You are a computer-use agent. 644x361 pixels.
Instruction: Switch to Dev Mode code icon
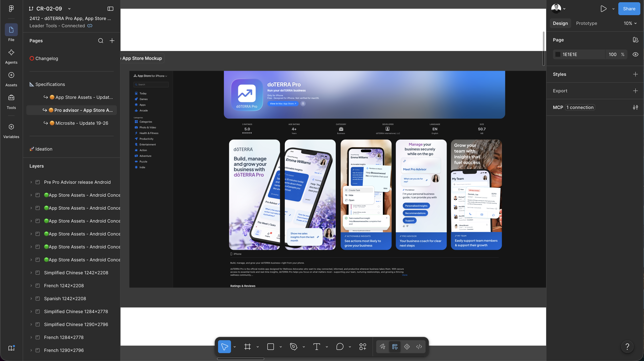419,346
